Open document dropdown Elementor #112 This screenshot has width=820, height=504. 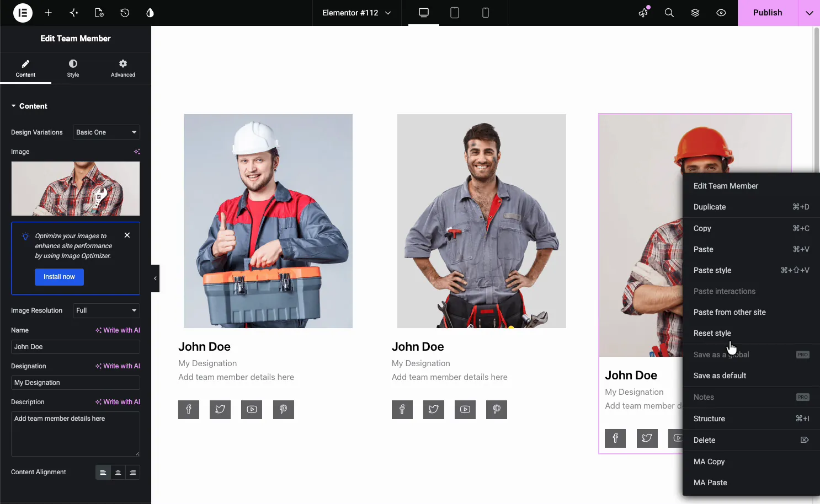point(356,13)
